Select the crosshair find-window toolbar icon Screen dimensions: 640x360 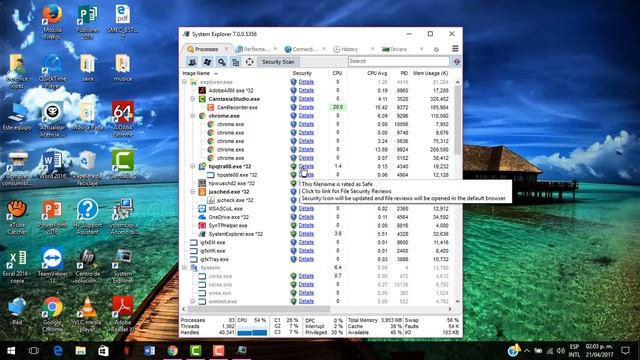coord(249,62)
